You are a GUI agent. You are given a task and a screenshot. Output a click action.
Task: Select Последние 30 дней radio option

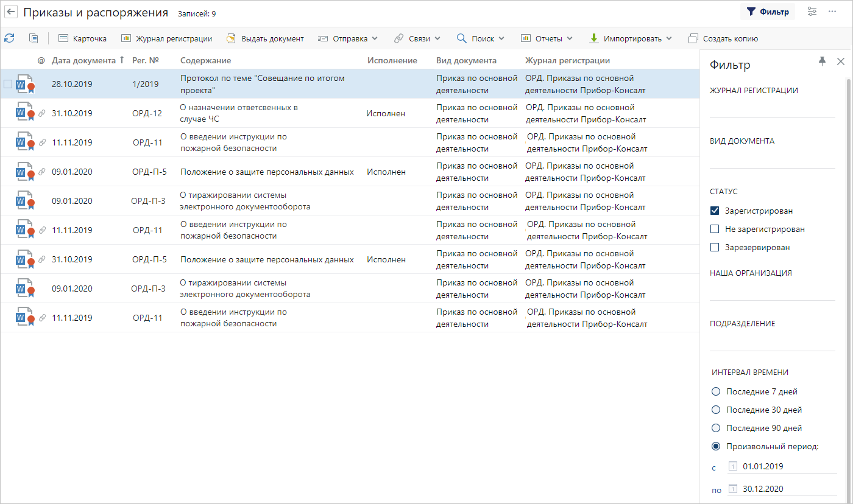[716, 410]
